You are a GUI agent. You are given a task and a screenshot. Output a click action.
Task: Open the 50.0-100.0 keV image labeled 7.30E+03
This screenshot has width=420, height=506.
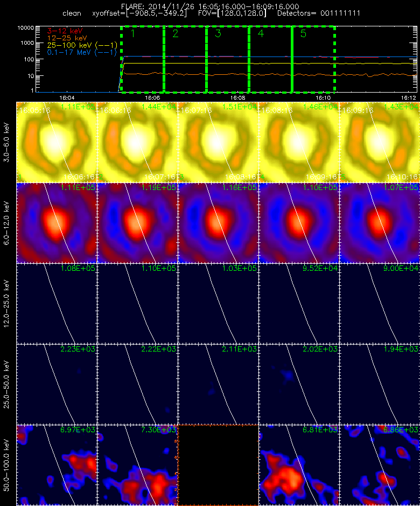click(x=137, y=465)
